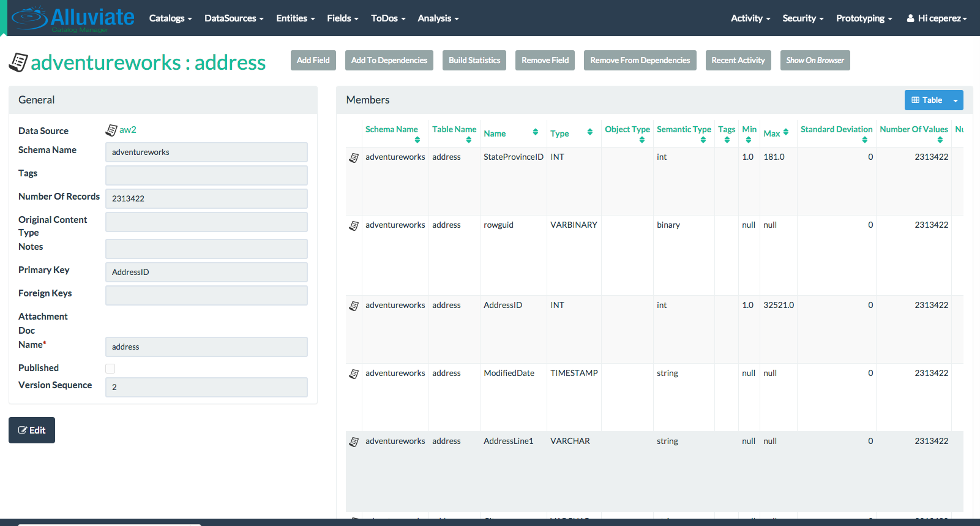Switch to Table view button
The height and width of the screenshot is (526, 980).
927,100
